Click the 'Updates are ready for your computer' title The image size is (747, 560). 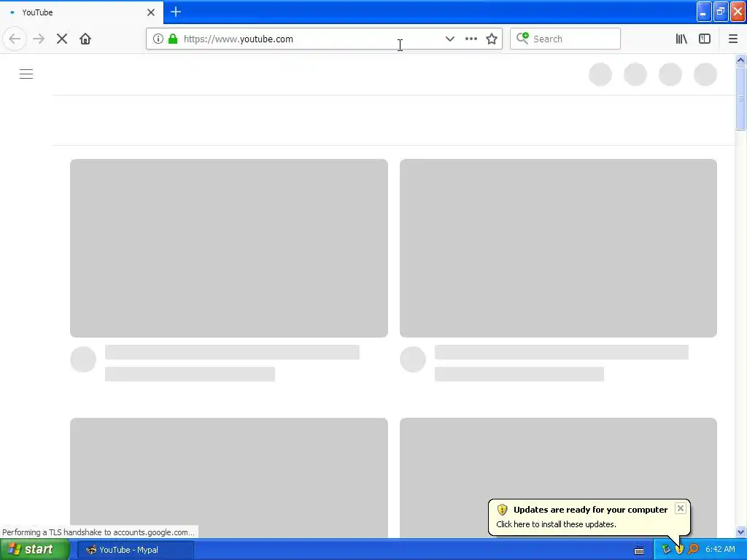pyautogui.click(x=590, y=510)
